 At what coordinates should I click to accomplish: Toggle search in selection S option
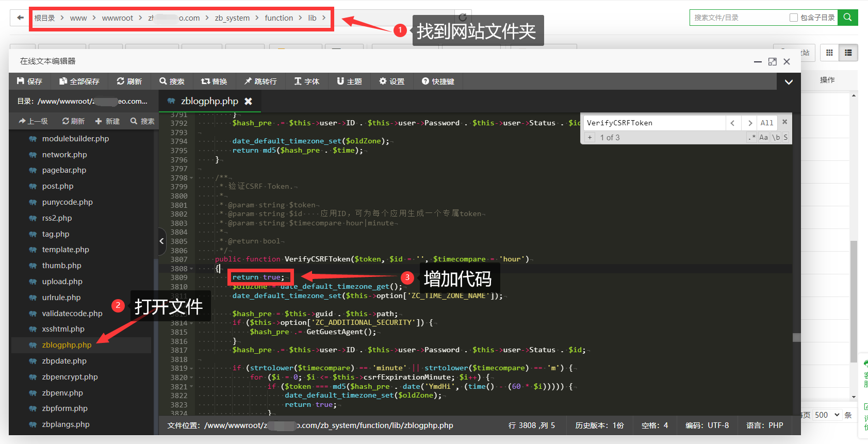[x=785, y=137]
